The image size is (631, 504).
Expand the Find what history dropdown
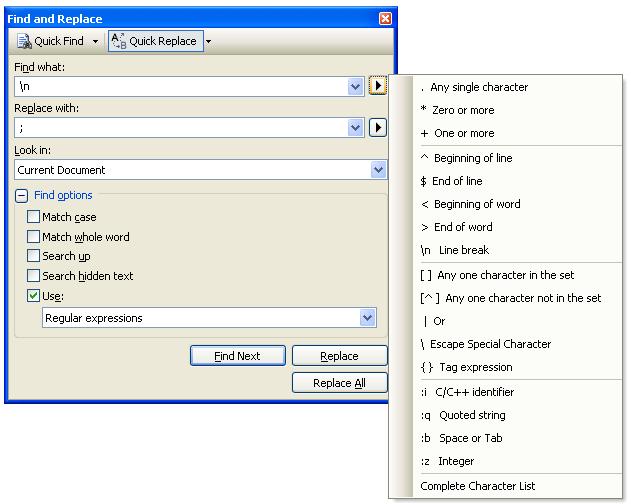click(355, 86)
